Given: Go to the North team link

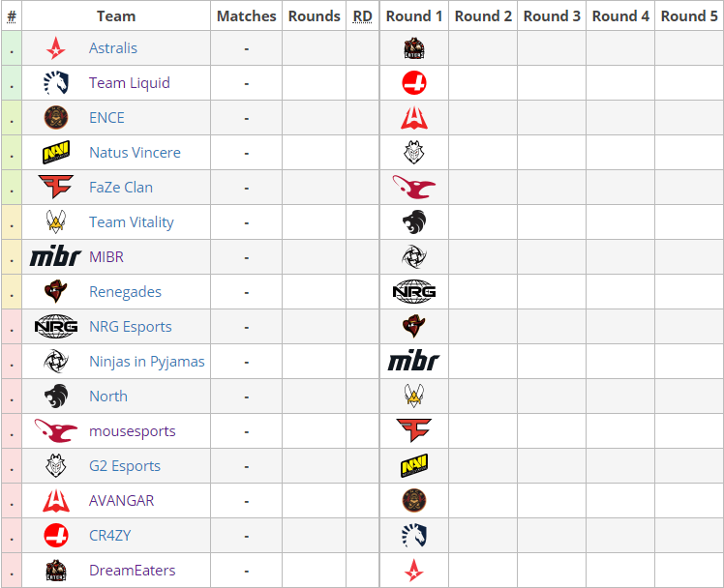Looking at the screenshot, I should [108, 397].
